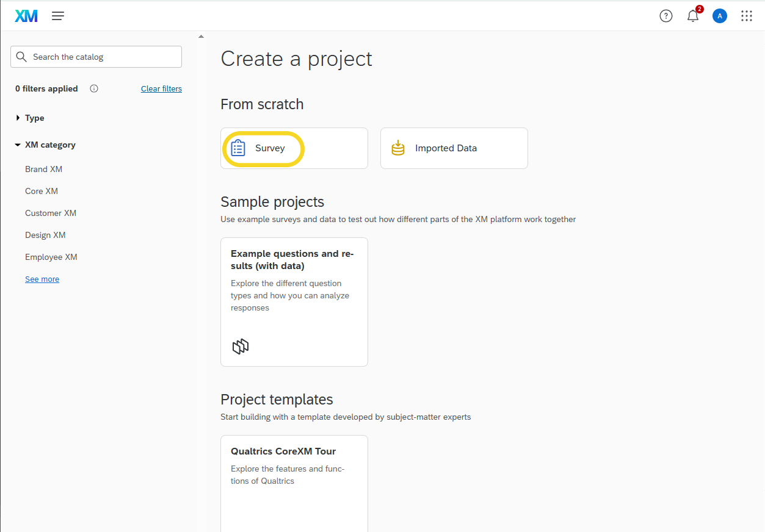The width and height of the screenshot is (765, 532).
Task: Click the search magnifier icon in the catalog box
Action: [22, 57]
